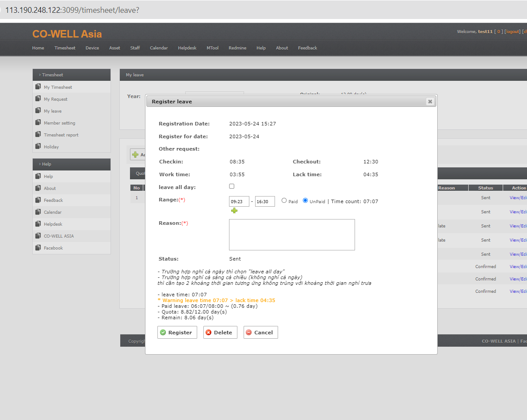Open the Staff menu
This screenshot has width=527, height=420.
pyautogui.click(x=135, y=48)
